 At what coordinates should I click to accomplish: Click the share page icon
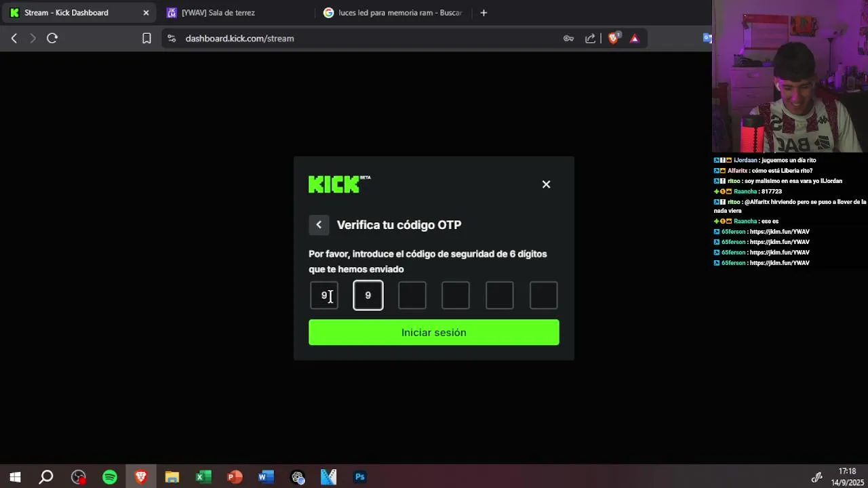coord(590,39)
